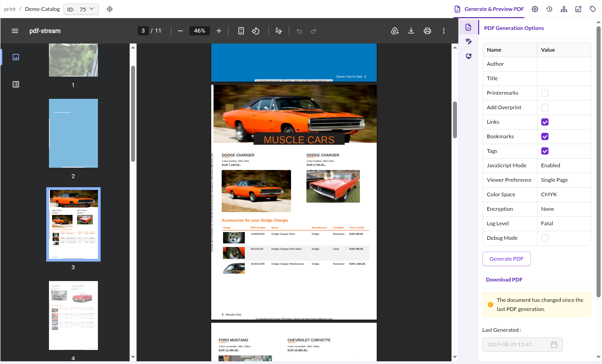Click the Name column header

click(510, 50)
